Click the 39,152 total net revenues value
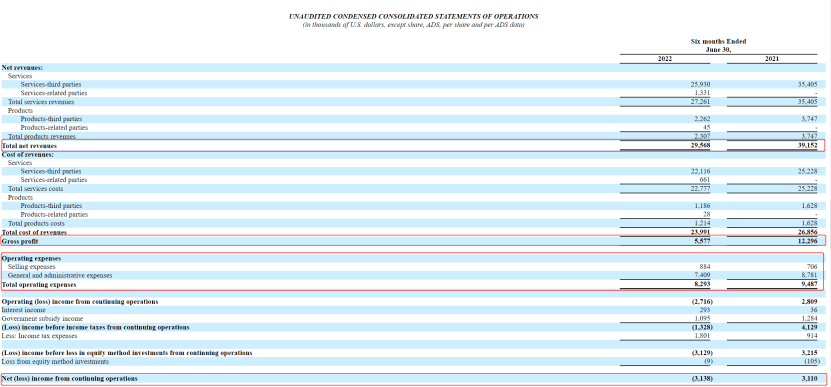Screen dimensions: 831x387 point(808,145)
